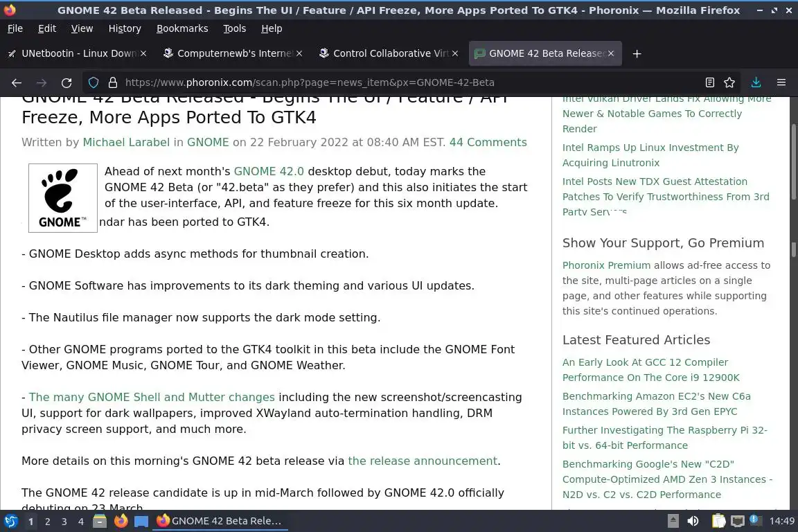This screenshot has height=532, width=798.
Task: Open the GNOME category link
Action: [208, 143]
